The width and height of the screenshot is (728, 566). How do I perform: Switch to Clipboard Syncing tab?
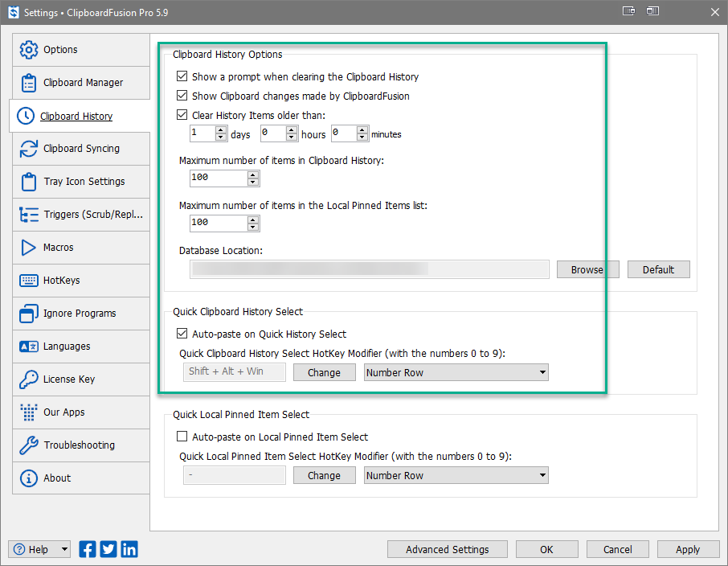[x=81, y=149]
